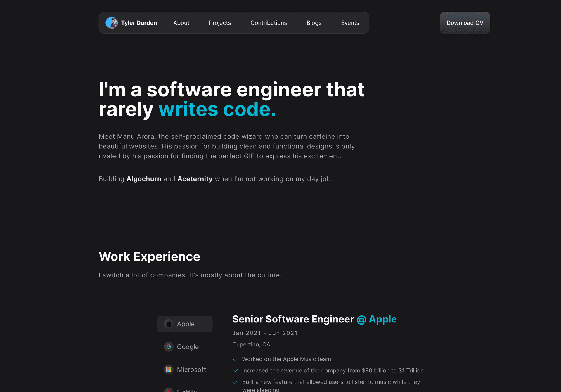Click the checkmark beside 'Increased the revenue'
The height and width of the screenshot is (392, 561).
coord(236,371)
